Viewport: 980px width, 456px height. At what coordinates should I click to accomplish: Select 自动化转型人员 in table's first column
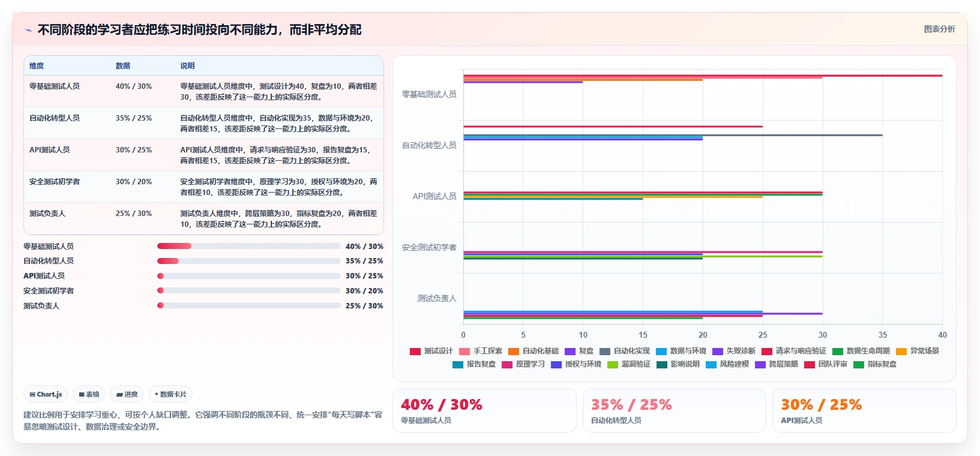(x=55, y=118)
